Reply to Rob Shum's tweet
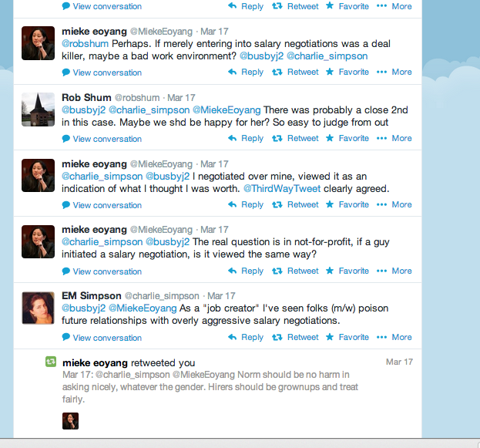This screenshot has height=448, width=480. 246,138
